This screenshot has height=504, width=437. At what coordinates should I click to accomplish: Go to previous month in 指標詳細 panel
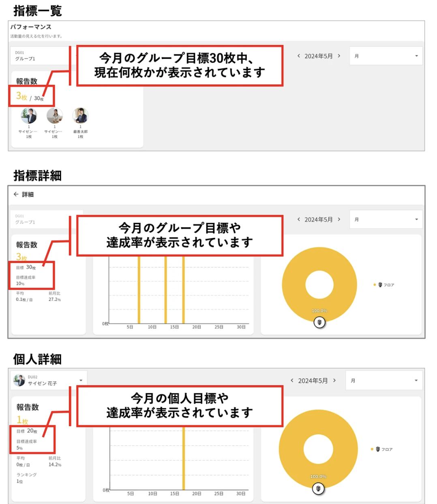coord(299,220)
